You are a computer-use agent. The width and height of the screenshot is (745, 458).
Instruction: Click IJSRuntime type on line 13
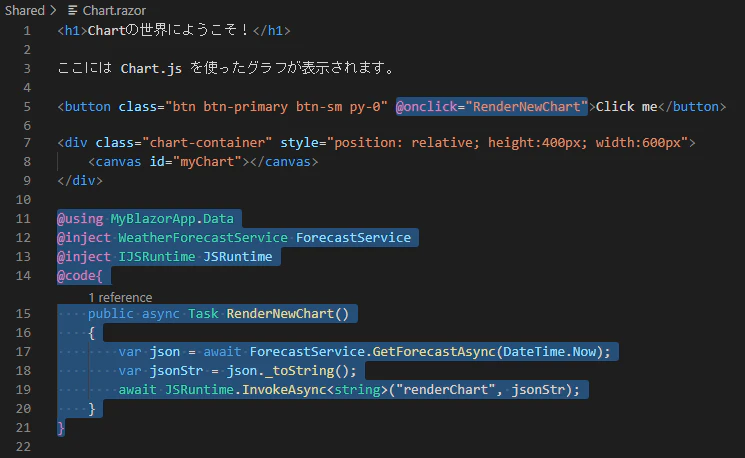(157, 257)
